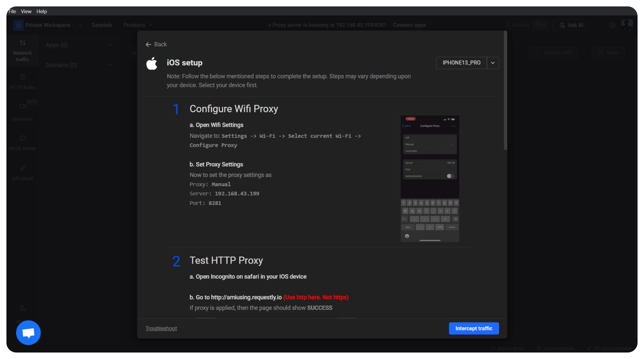
Task: Expand the Private Workspace switcher
Action: (48, 25)
